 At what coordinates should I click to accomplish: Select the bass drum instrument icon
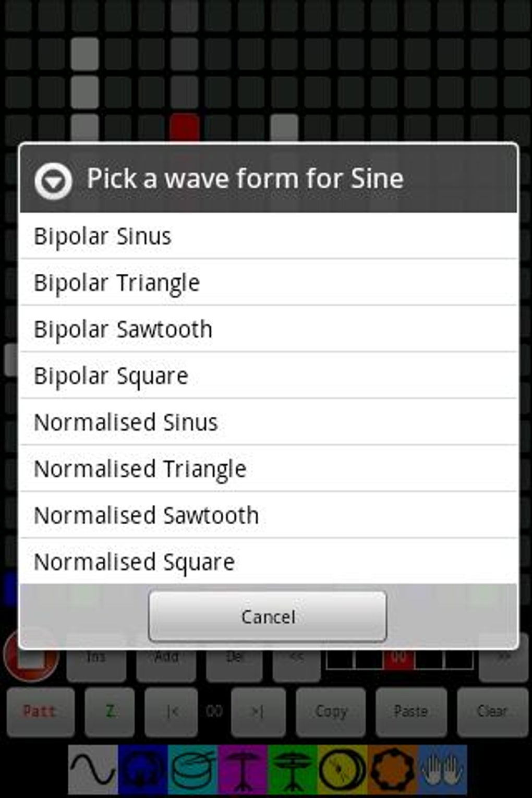[142, 770]
